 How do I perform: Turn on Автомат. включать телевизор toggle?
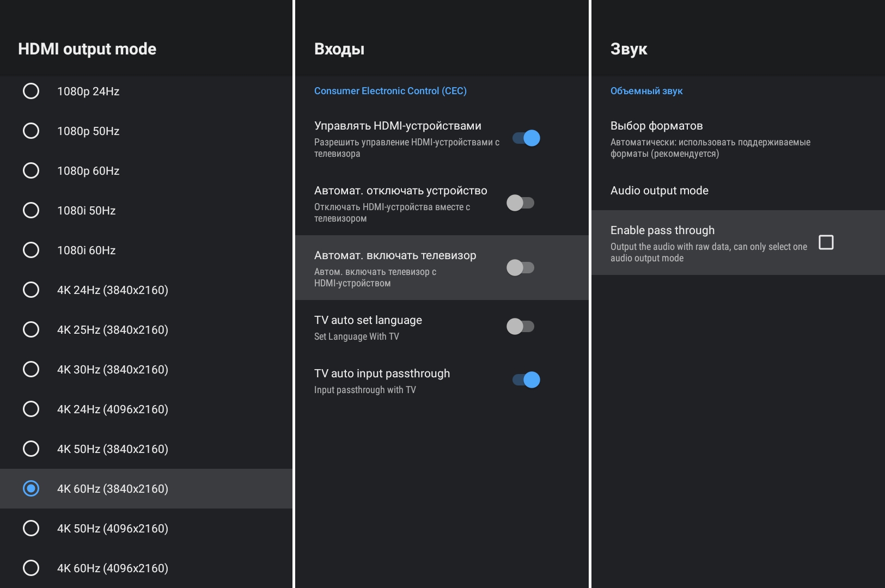(x=520, y=268)
